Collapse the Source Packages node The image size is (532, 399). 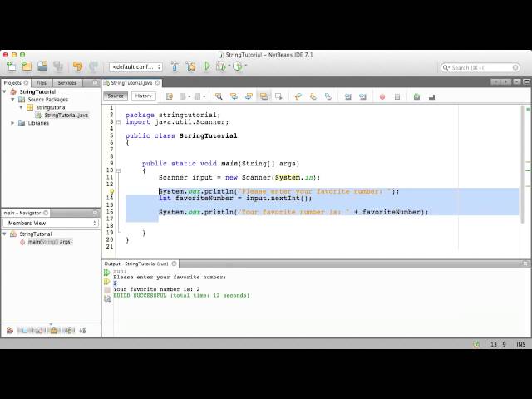[x=13, y=100]
